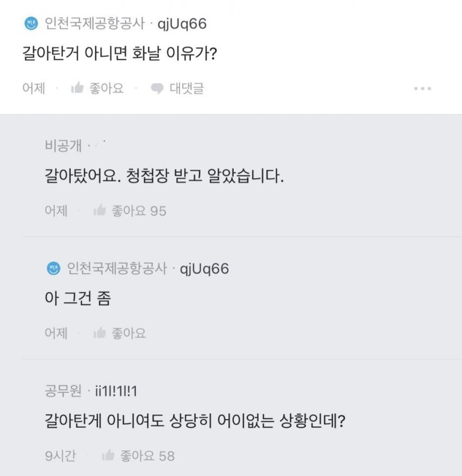Like the top comment via thumbs-up icon

[x=77, y=88]
